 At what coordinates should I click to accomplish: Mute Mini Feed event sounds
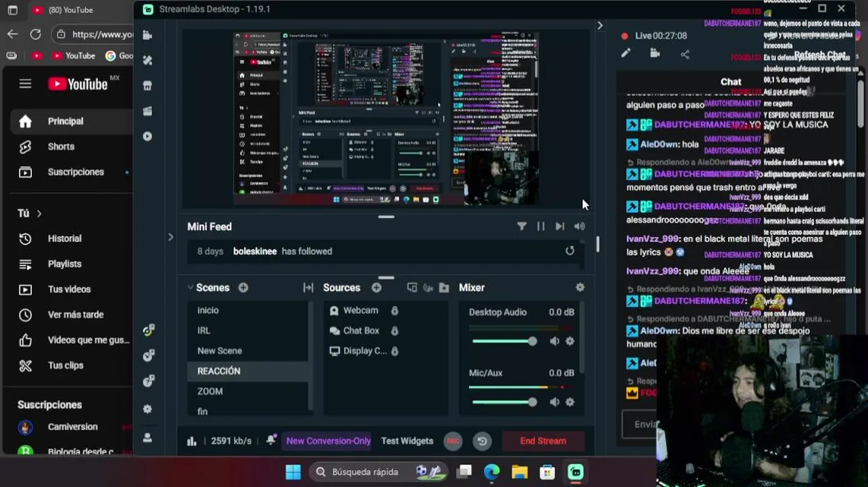pyautogui.click(x=579, y=227)
